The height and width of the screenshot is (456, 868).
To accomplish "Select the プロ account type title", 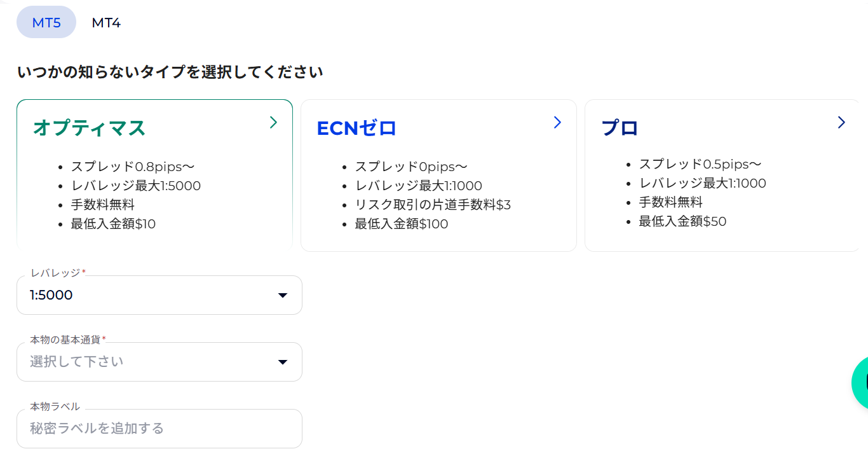I will point(620,128).
